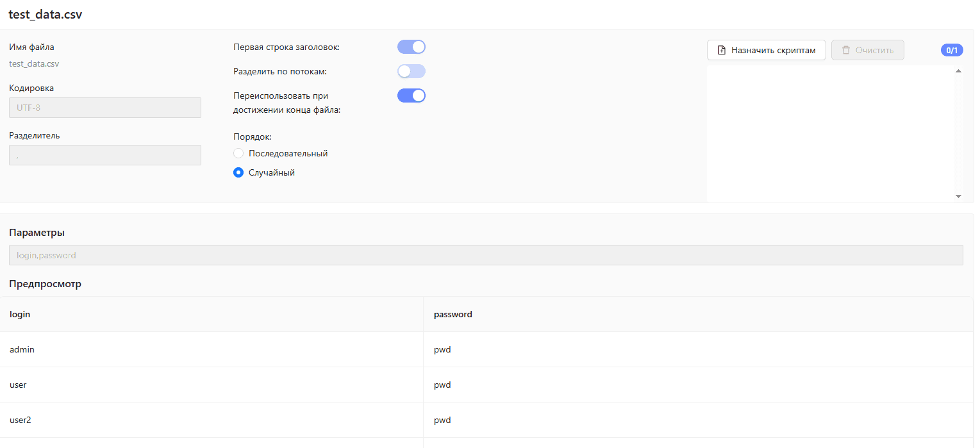Viewport: 980px width, 448px height.
Task: Click the file icon in Назначить скриптам button
Action: (x=722, y=50)
